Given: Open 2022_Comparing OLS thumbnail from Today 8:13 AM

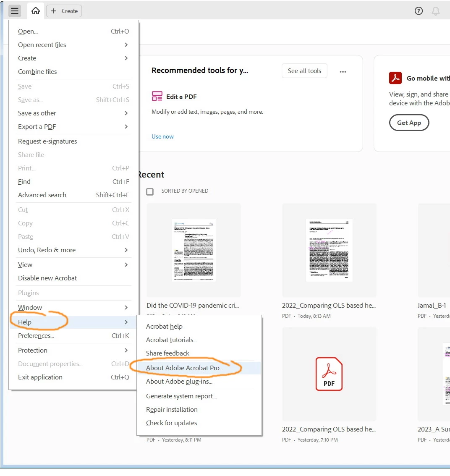Looking at the screenshot, I should coord(329,250).
